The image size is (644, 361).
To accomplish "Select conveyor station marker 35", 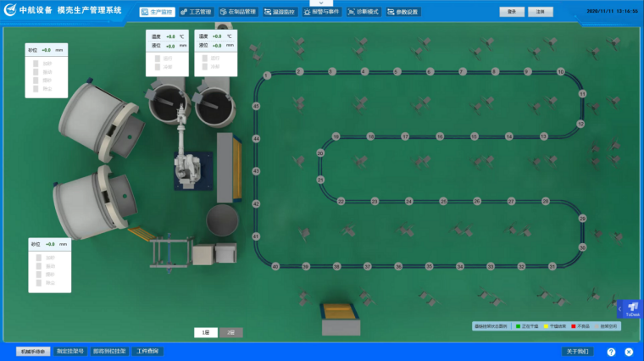I will tap(430, 267).
